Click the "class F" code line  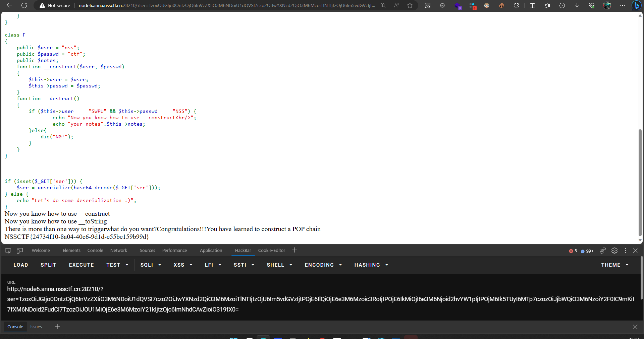[15, 35]
